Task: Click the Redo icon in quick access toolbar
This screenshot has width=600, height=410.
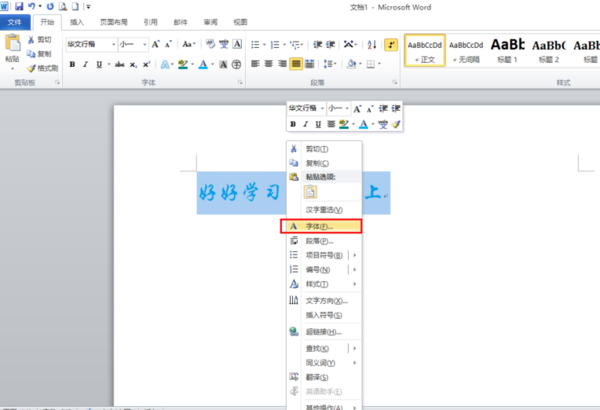Action: pos(50,6)
